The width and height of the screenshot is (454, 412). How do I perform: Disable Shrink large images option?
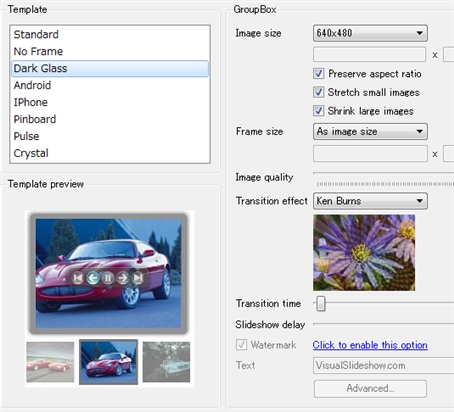pos(319,111)
